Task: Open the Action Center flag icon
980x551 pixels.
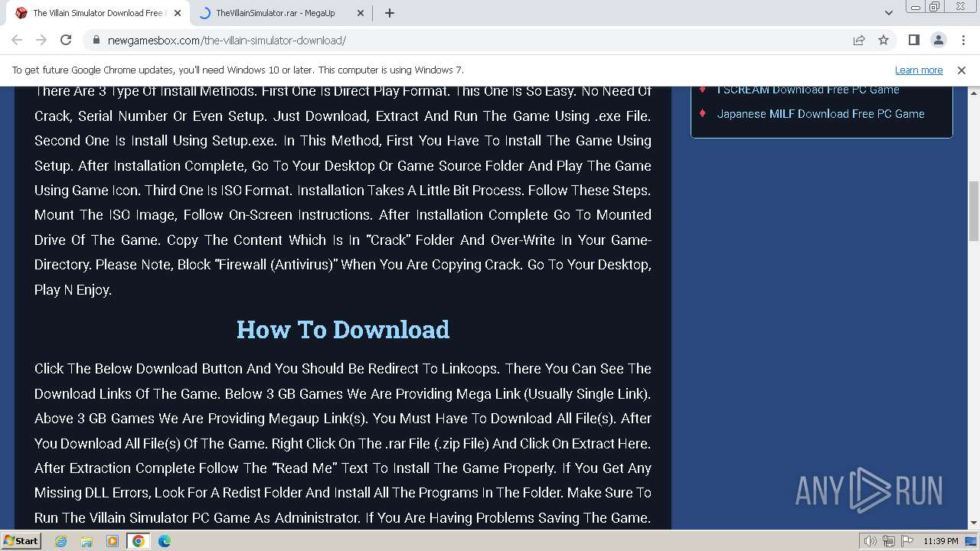Action: [x=907, y=541]
